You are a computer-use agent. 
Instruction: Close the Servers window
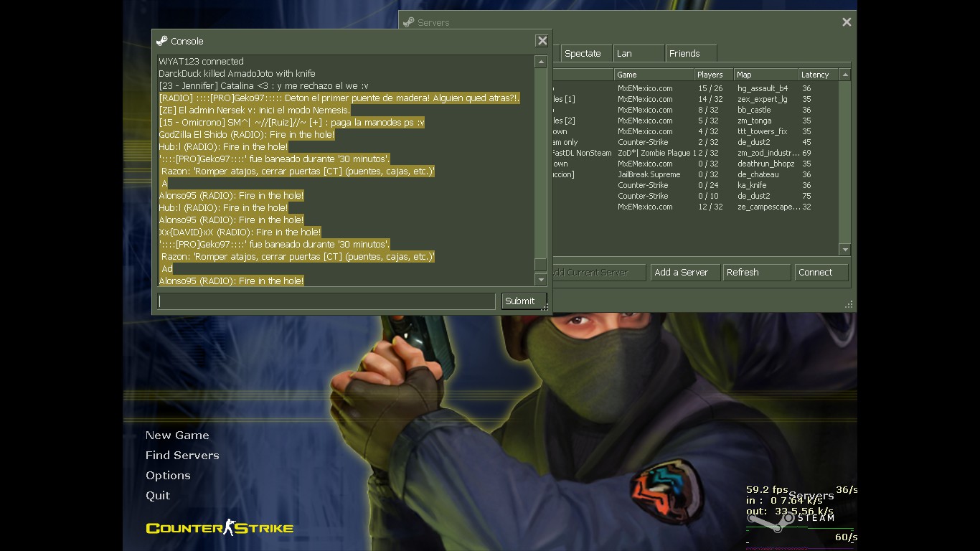847,22
